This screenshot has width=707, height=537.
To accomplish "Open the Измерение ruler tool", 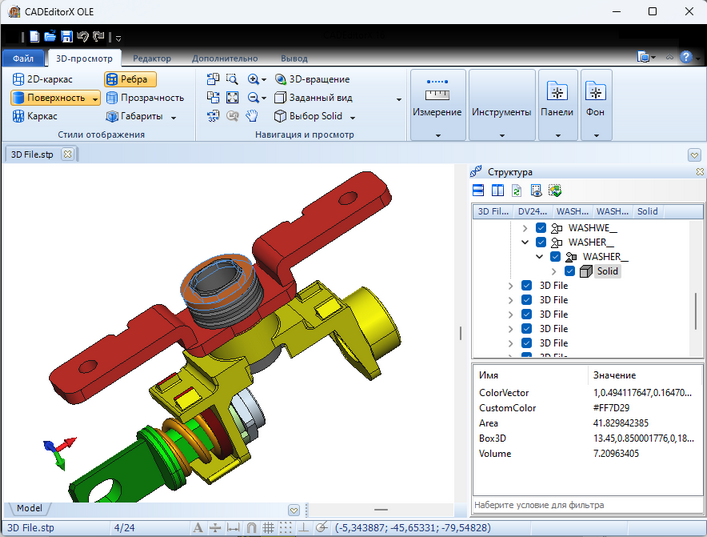I will 437,95.
